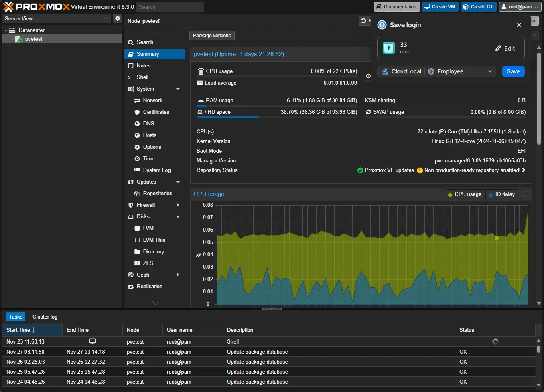544x392 pixels.
Task: Open the Repositories menu item
Action: pyautogui.click(x=157, y=194)
